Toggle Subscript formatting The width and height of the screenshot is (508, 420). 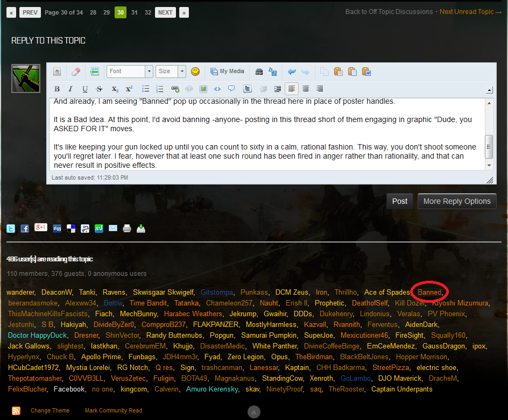115,89
